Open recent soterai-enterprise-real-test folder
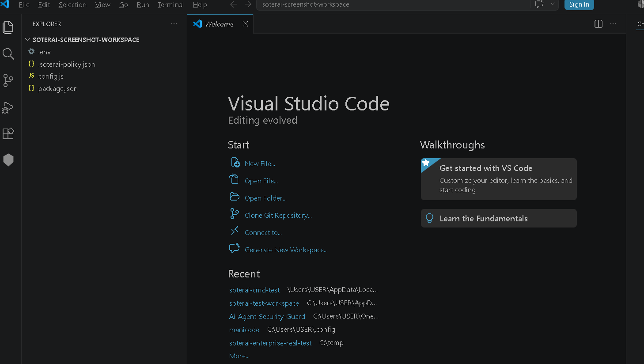The height and width of the screenshot is (364, 644). coord(270,343)
